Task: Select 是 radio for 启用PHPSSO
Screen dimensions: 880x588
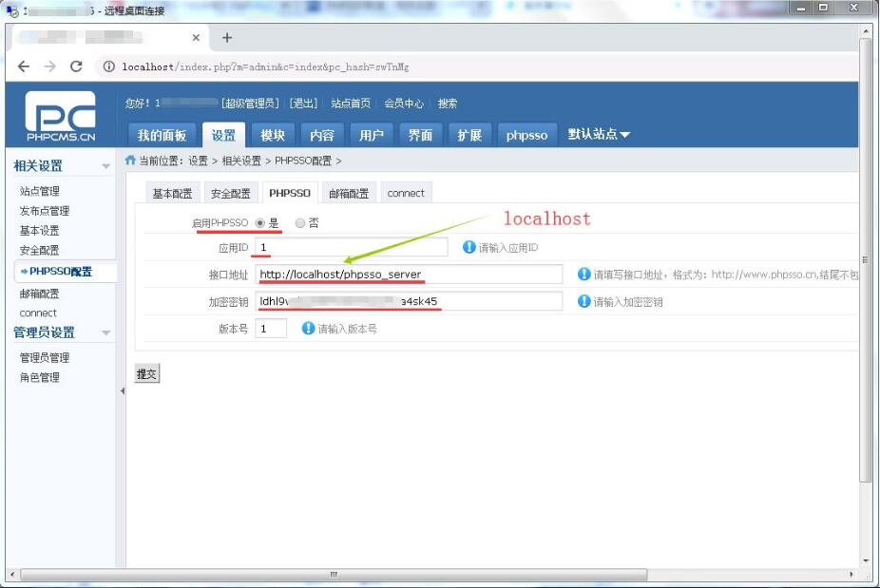Action: click(259, 223)
